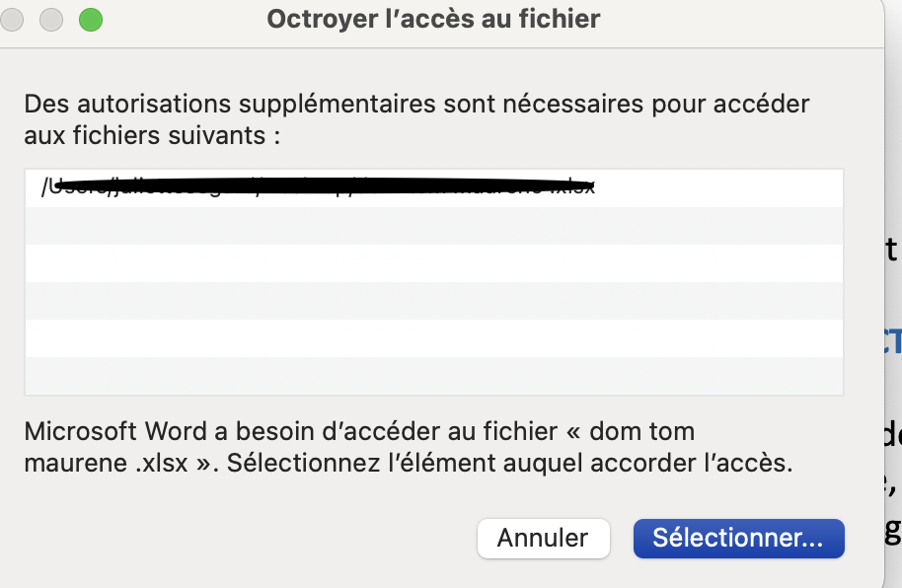Click the fifth empty row in file list
This screenshot has width=902, height=588.
coord(434,338)
